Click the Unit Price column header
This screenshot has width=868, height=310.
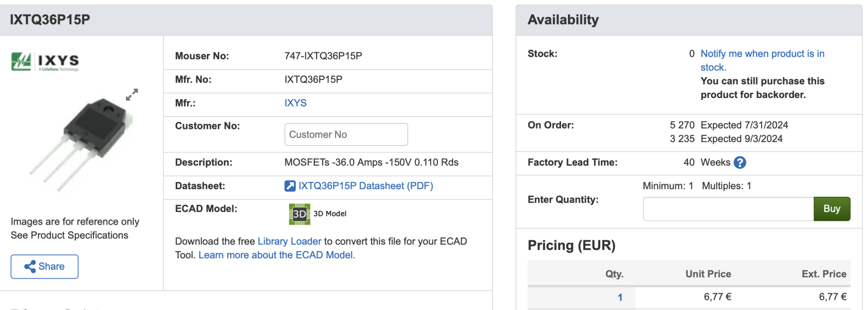click(x=708, y=274)
